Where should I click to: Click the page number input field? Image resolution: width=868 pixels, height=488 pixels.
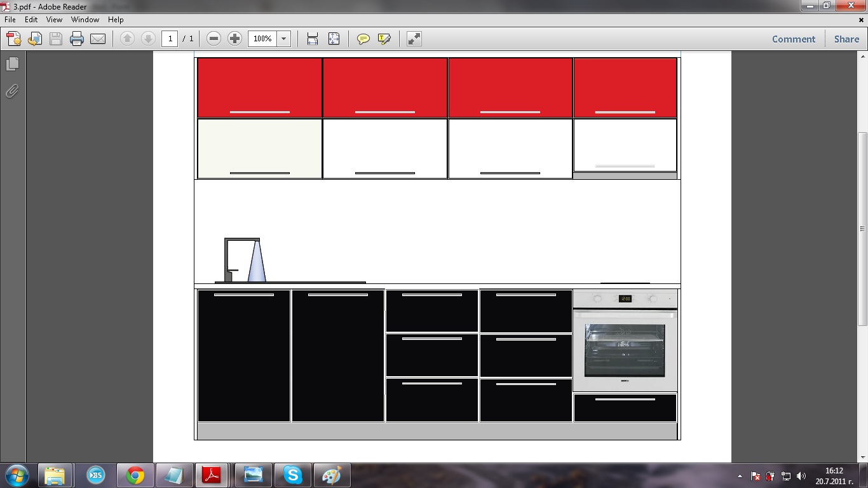(x=170, y=39)
